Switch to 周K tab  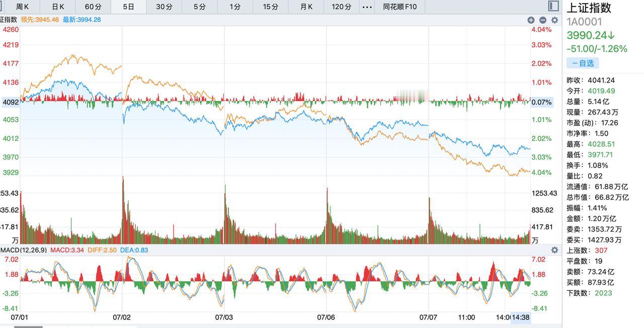(x=23, y=7)
